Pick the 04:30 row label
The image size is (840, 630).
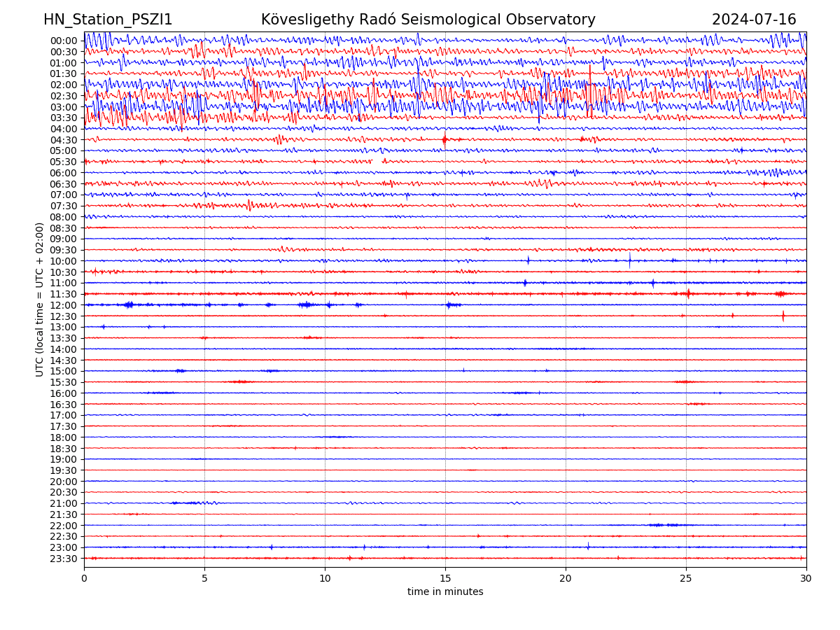point(64,140)
